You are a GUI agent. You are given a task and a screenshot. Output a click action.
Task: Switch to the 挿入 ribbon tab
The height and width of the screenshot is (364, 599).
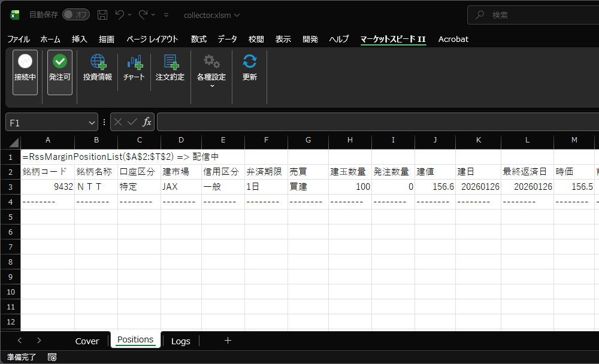[x=79, y=39]
